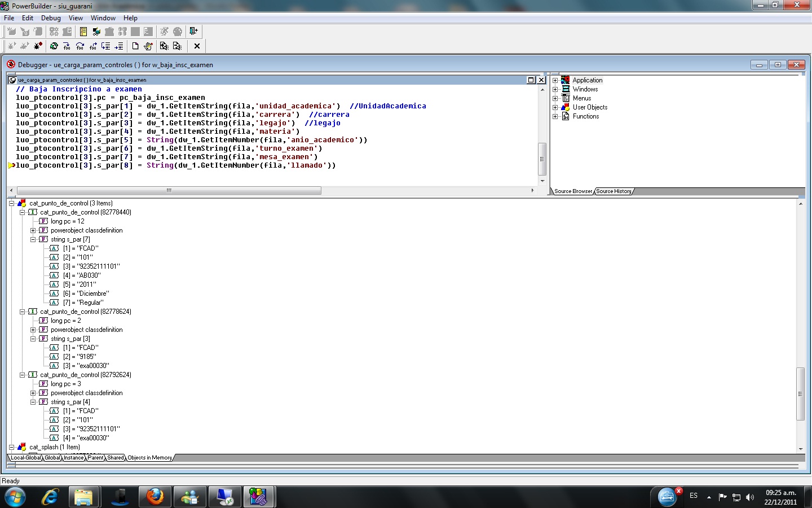Click the Windows Start orb

15,497
